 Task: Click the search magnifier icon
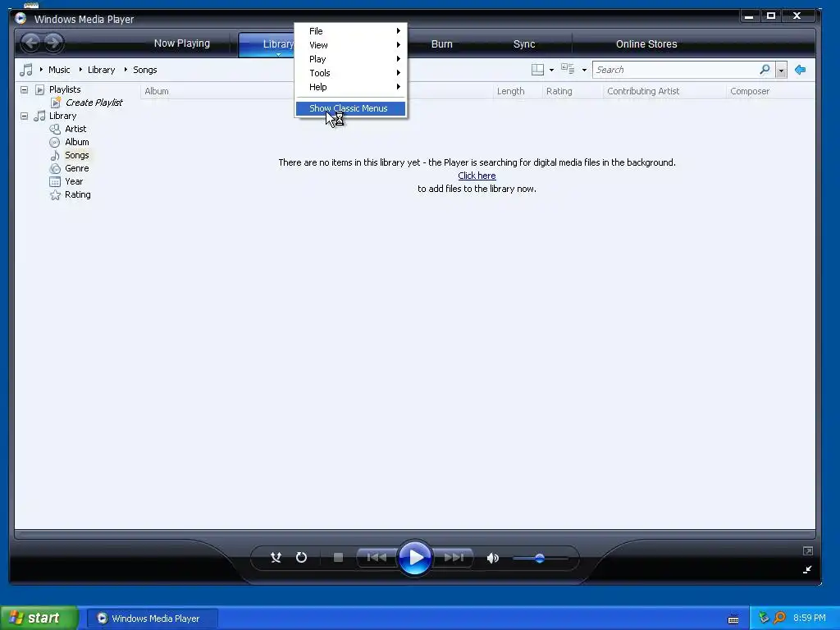(765, 70)
